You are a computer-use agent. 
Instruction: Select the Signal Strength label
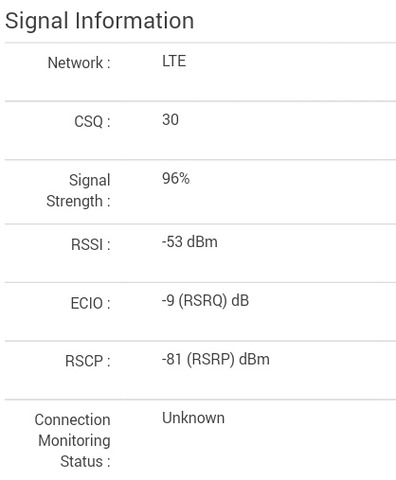78,191
